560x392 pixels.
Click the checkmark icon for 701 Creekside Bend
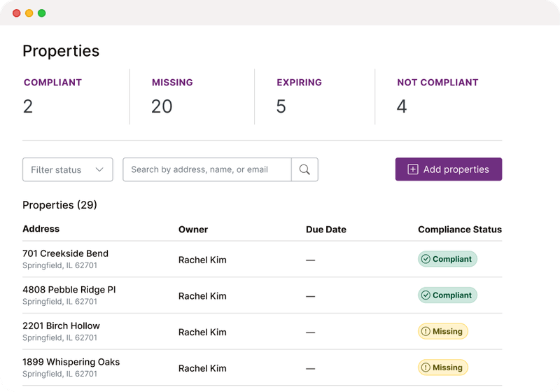pyautogui.click(x=426, y=259)
